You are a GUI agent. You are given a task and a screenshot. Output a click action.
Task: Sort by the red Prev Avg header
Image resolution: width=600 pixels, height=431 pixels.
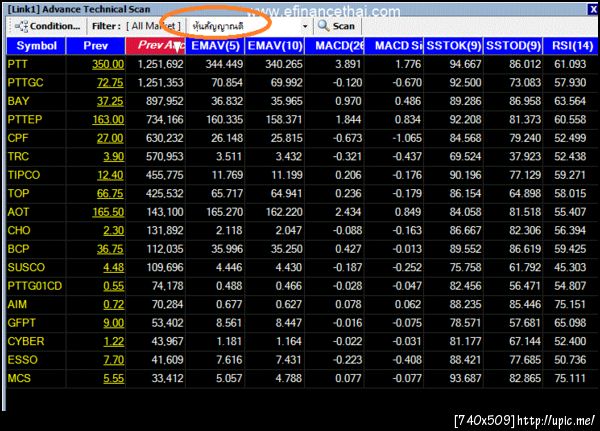coord(155,46)
